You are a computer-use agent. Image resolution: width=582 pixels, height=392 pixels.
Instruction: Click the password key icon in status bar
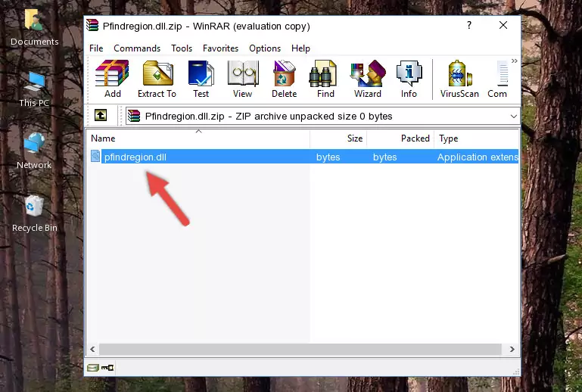point(107,368)
